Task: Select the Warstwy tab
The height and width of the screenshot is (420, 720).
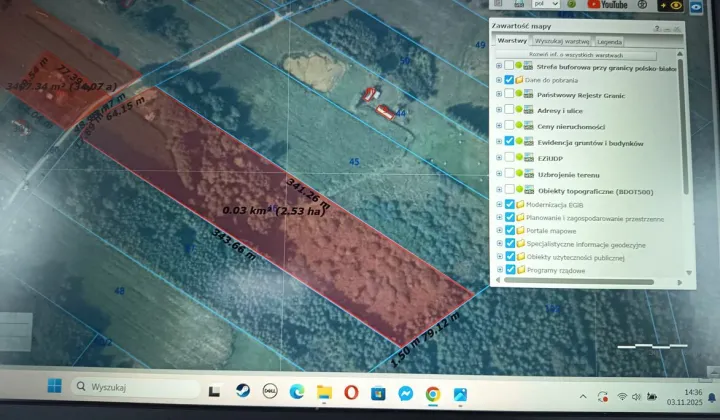Action: coord(512,40)
